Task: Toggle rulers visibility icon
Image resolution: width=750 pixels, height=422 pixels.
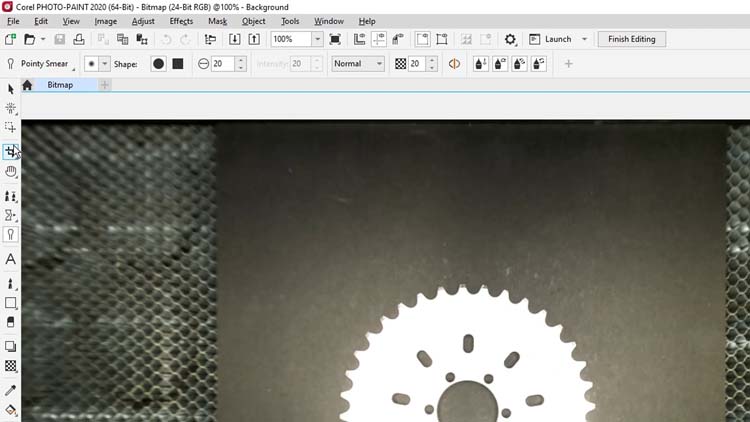Action: 359,39
